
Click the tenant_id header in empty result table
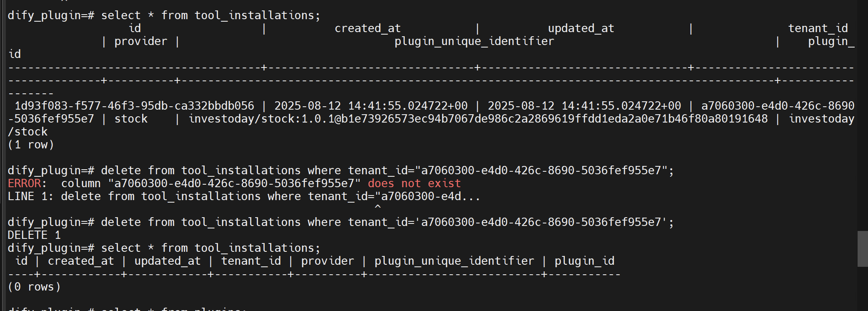pyautogui.click(x=251, y=261)
